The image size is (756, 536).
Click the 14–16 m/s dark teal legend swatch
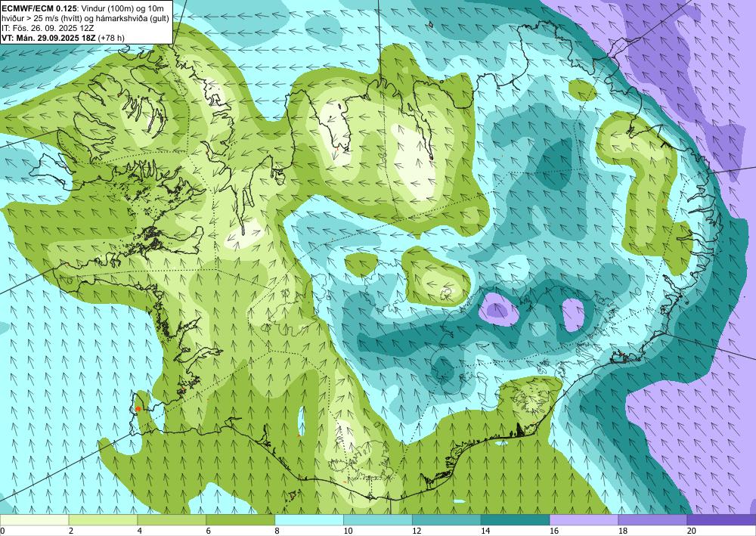point(516,519)
